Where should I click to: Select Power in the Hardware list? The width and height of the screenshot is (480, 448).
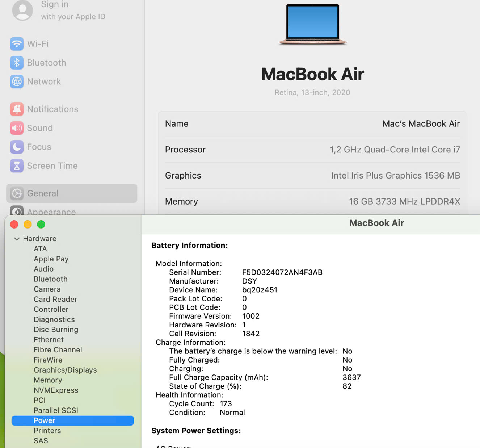click(44, 420)
